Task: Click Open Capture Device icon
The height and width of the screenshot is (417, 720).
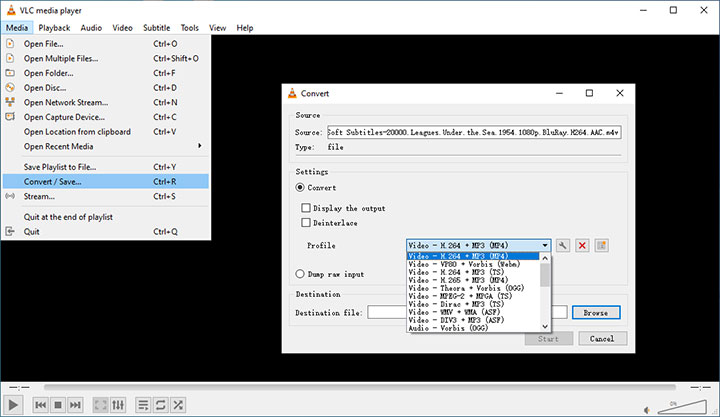Action: [x=10, y=117]
